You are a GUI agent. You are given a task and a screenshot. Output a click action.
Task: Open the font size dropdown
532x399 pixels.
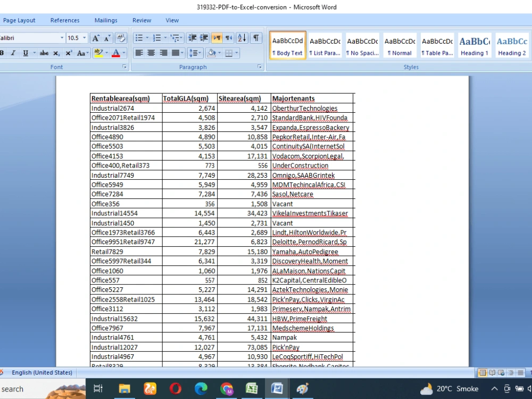pos(84,38)
